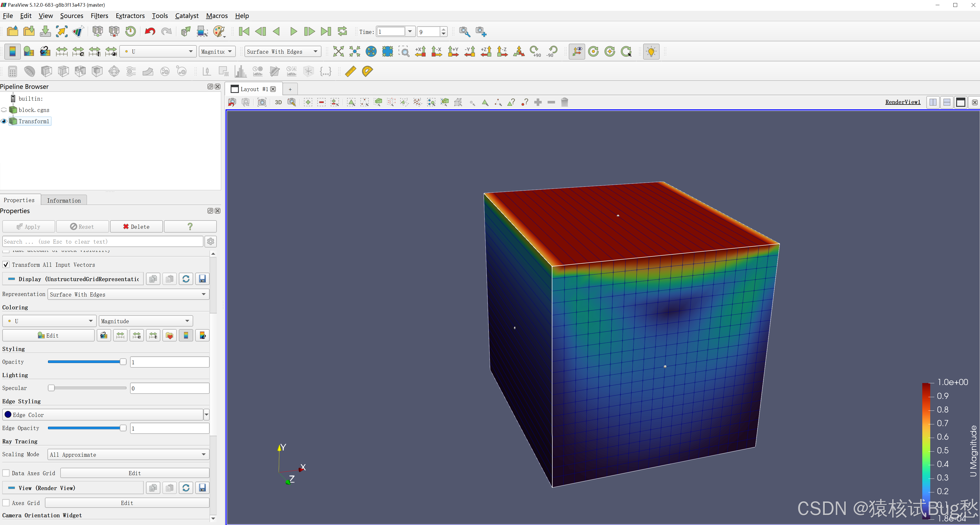Screen dimensions: 980x525
Task: Click the Undo red arrow icon
Action: click(150, 31)
